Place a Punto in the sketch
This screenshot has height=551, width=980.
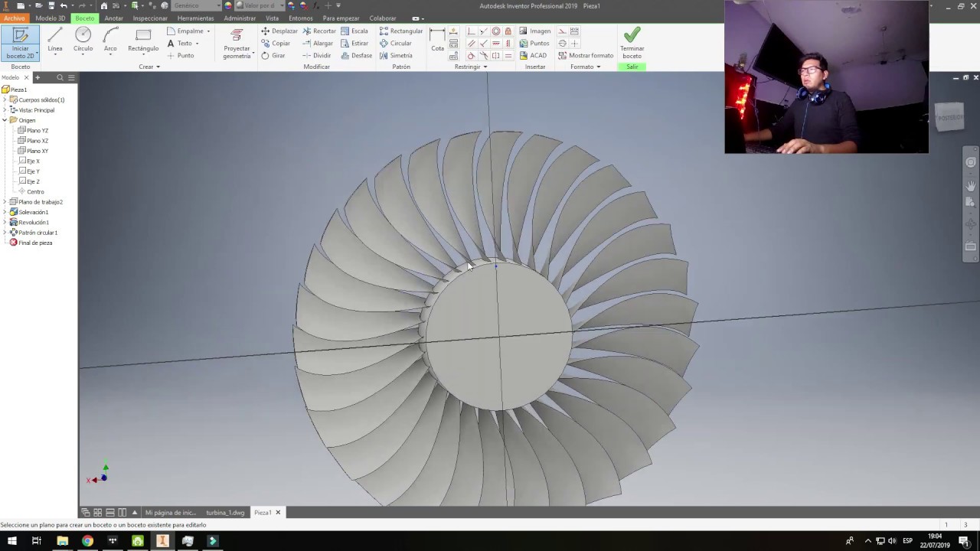181,56
